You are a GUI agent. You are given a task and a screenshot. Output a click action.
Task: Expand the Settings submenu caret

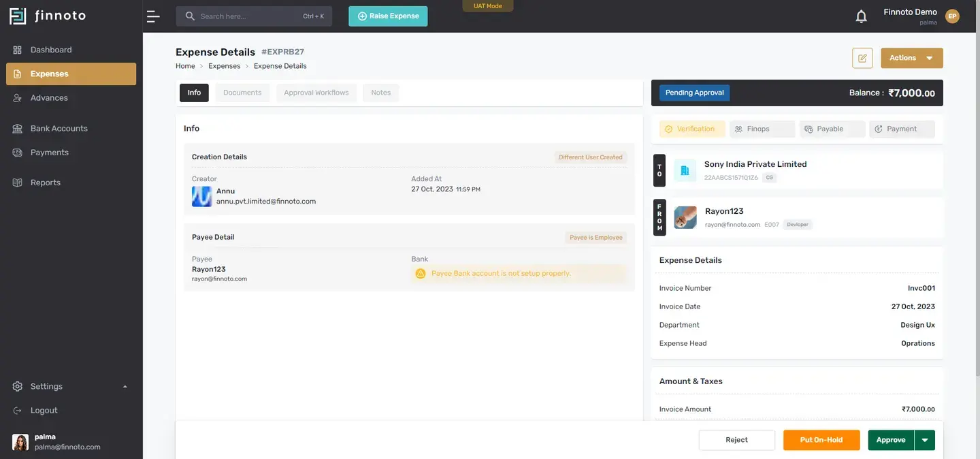click(x=125, y=387)
